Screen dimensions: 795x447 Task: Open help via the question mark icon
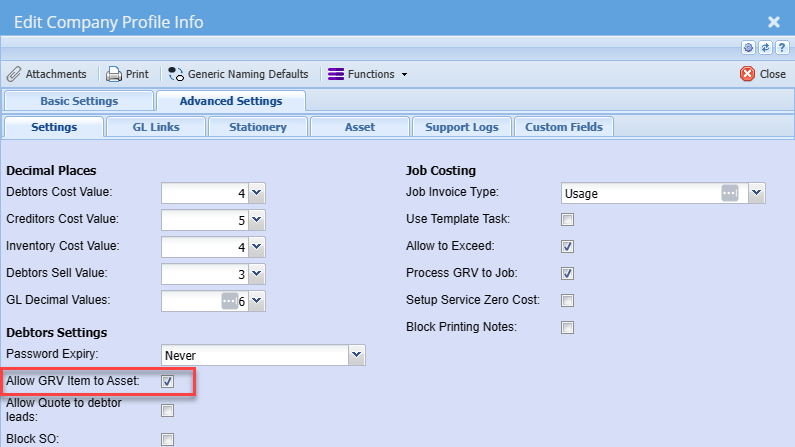pos(781,47)
